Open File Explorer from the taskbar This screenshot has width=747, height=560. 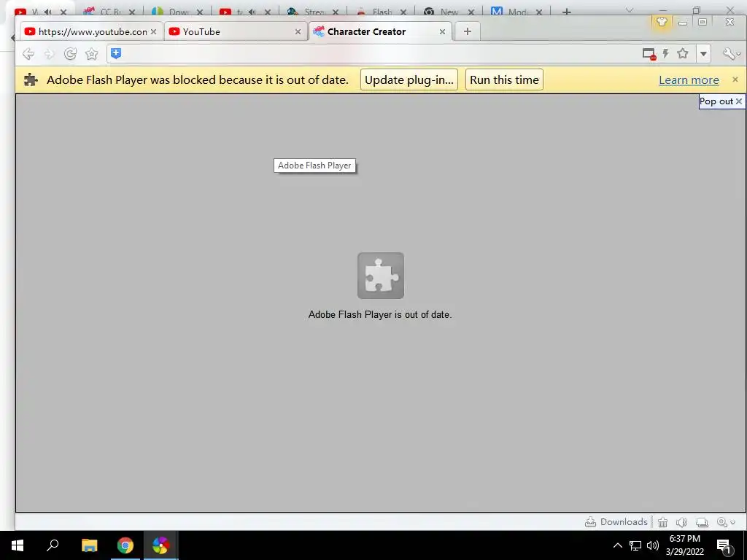coord(89,545)
